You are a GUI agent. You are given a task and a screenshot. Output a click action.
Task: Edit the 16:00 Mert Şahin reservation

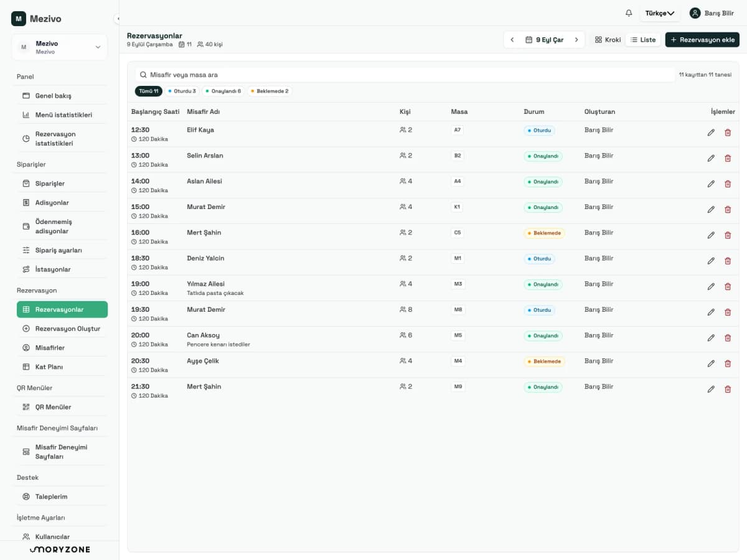[711, 235]
